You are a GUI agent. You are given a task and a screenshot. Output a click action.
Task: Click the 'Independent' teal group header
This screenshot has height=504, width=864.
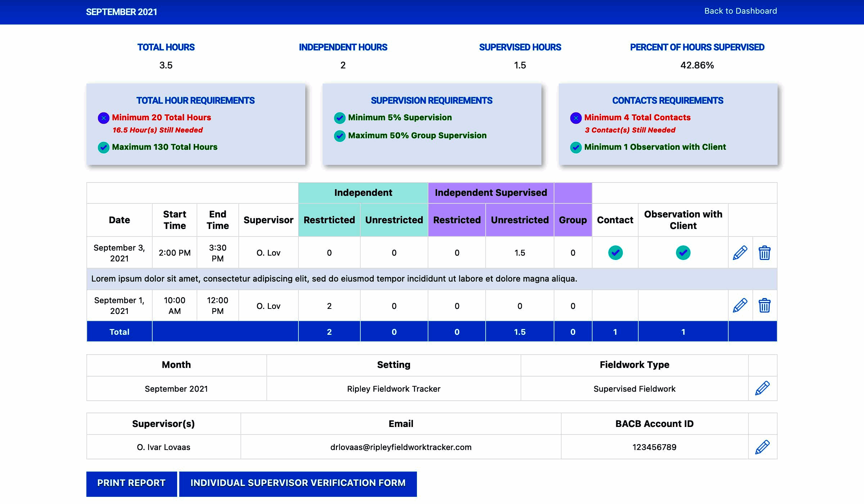point(363,193)
